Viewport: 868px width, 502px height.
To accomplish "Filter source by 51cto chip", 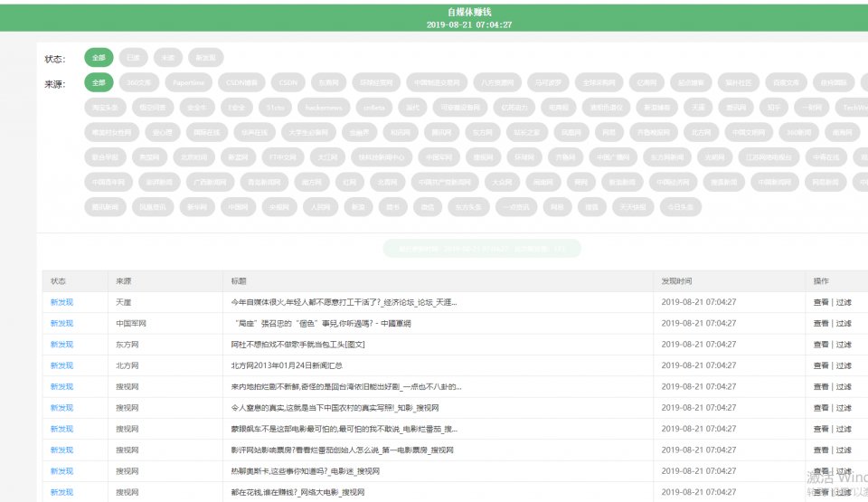I will point(275,108).
